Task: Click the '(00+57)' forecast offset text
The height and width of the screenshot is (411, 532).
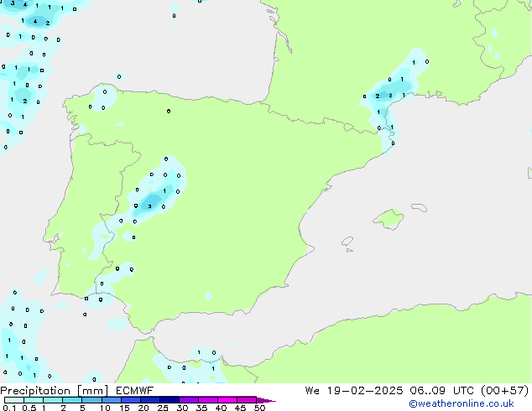Action: [x=505, y=391]
